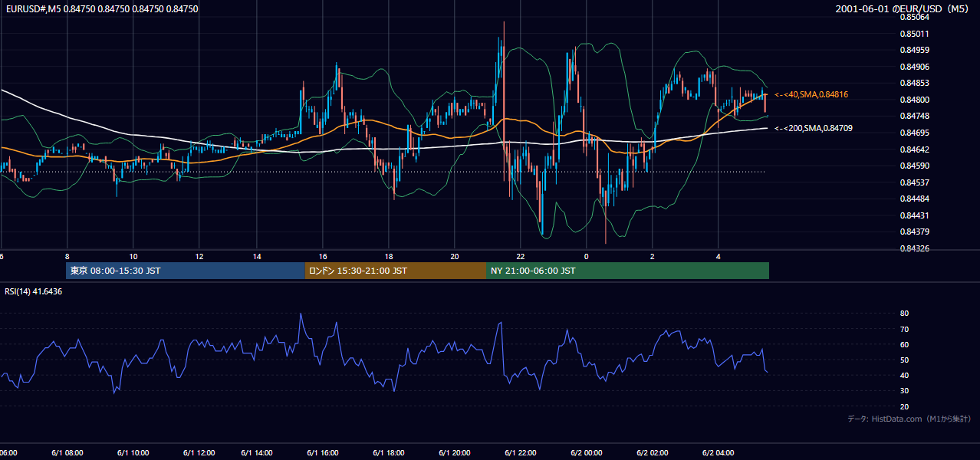Click RSI scale value 70
980x460 pixels.
pyautogui.click(x=904, y=329)
